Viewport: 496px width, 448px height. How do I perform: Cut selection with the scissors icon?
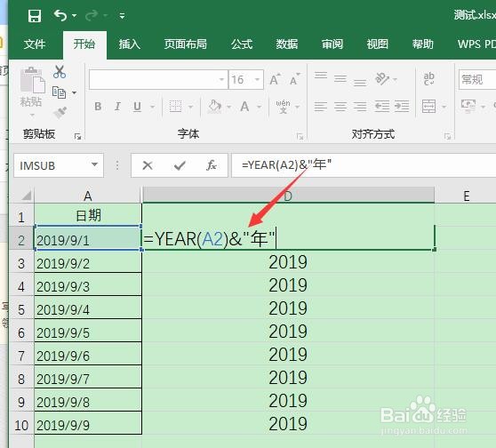tap(60, 72)
